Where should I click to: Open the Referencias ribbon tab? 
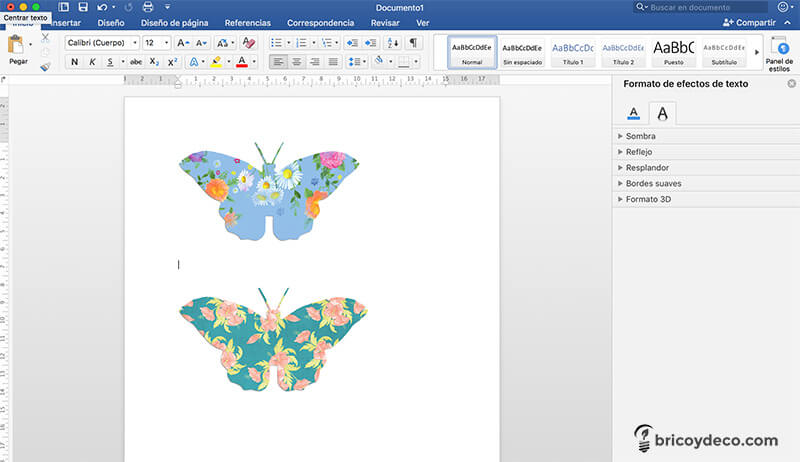(247, 22)
